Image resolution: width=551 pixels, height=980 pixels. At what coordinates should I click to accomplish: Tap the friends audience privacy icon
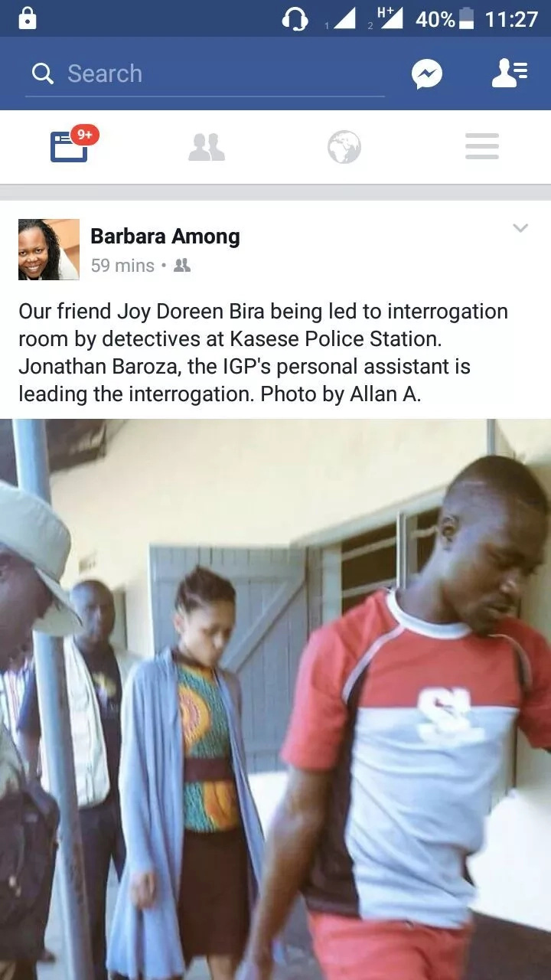point(182,266)
